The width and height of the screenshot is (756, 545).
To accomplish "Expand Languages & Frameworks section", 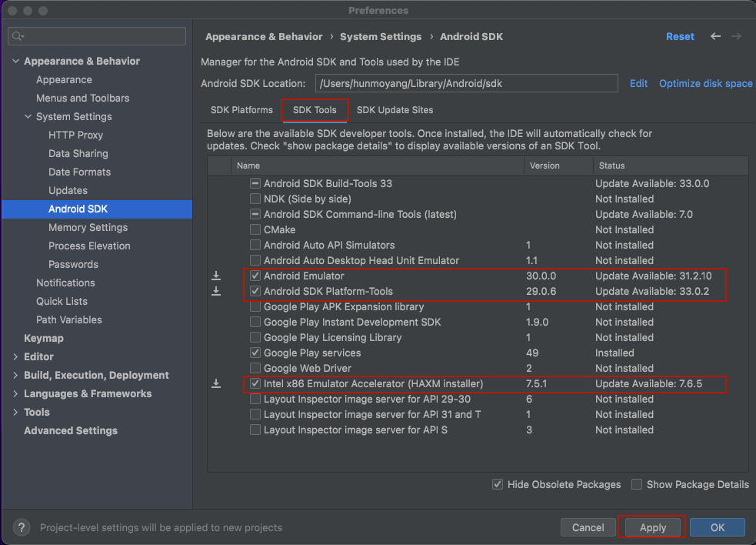I will (x=15, y=394).
